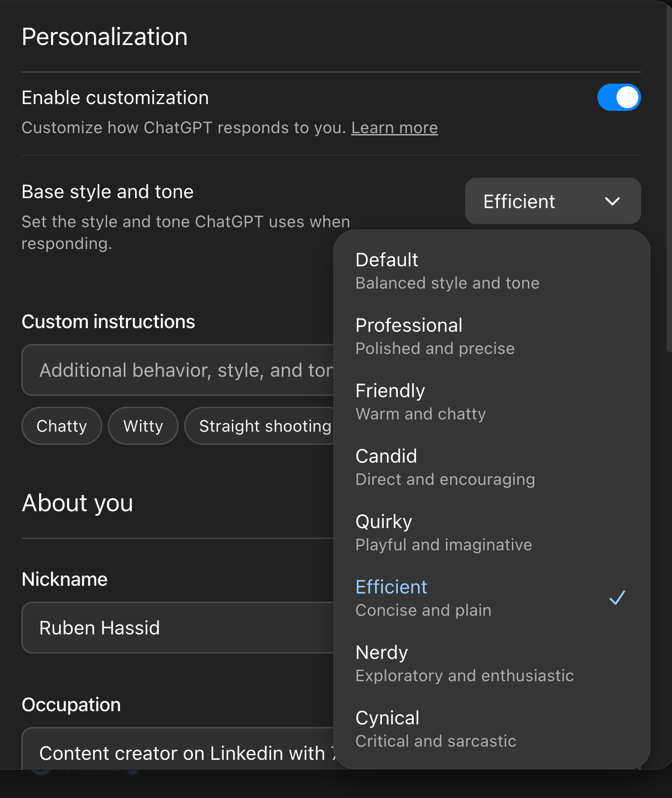Screen dimensions: 672x798
Task: Focus the Custom instructions text field
Action: [x=178, y=370]
